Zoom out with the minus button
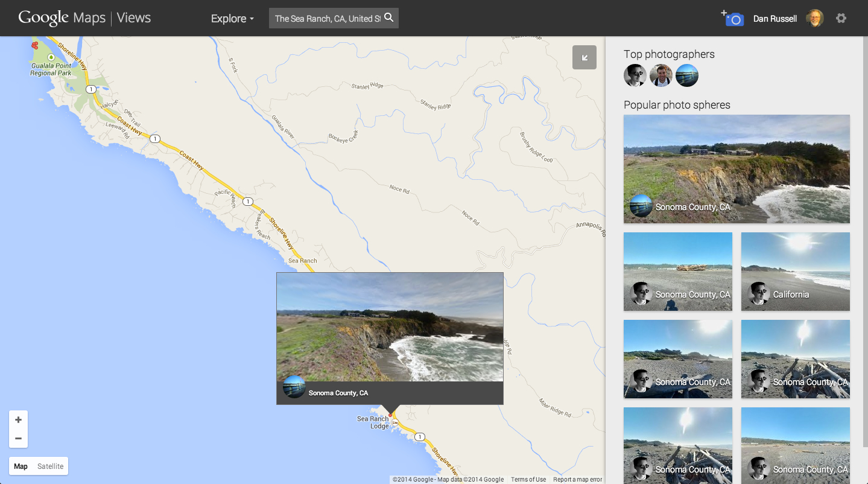868x484 pixels. click(18, 439)
